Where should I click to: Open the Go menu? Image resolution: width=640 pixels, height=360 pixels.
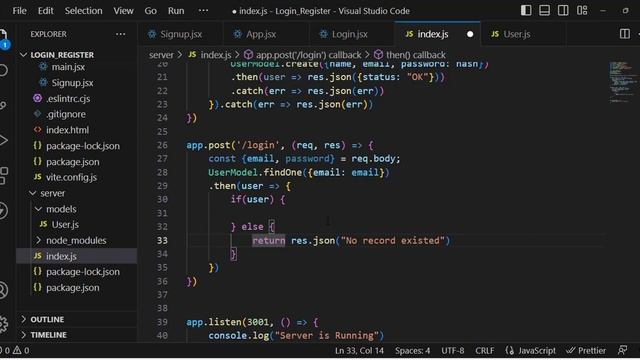click(150, 11)
